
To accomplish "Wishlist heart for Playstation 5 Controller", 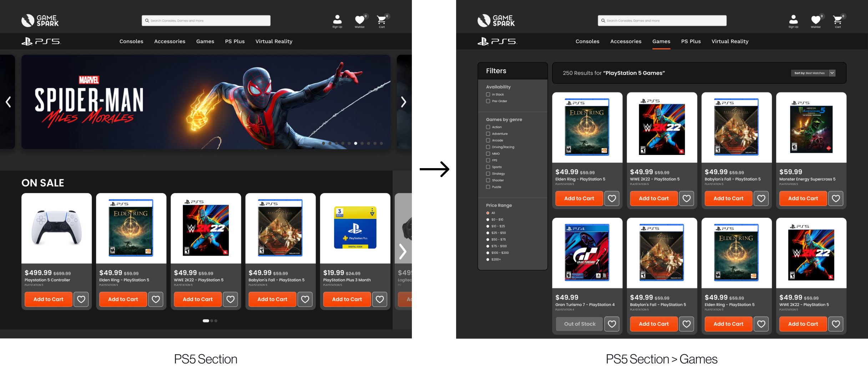I will point(81,299).
